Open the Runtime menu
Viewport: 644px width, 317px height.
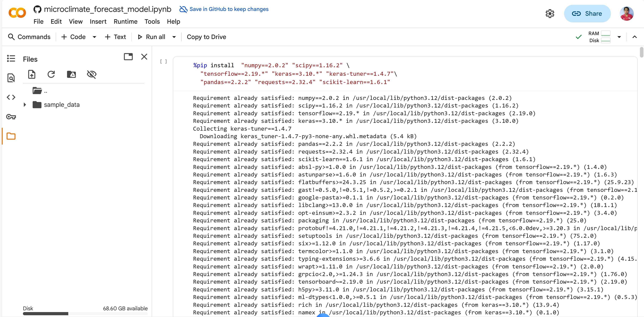pyautogui.click(x=125, y=22)
